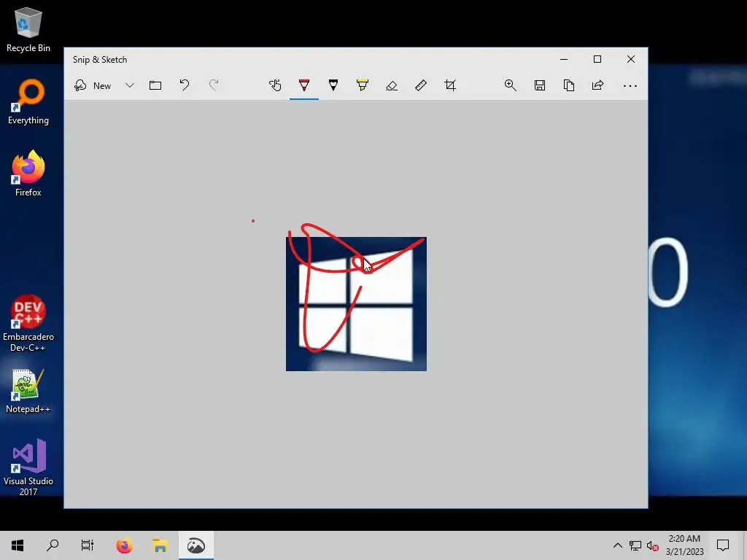Open taskbar Search
747x560 pixels.
[x=53, y=545]
